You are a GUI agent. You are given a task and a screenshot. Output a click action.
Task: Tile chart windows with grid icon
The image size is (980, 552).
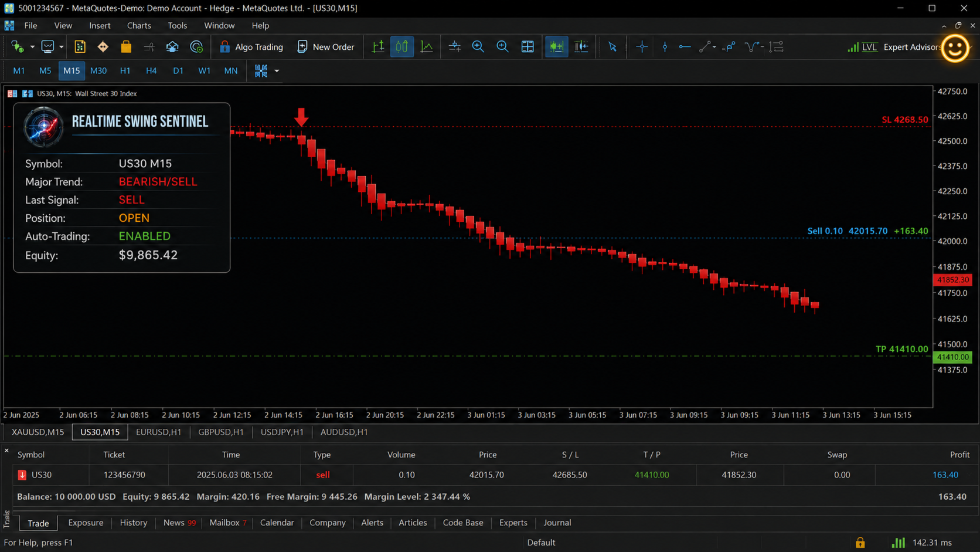point(528,47)
